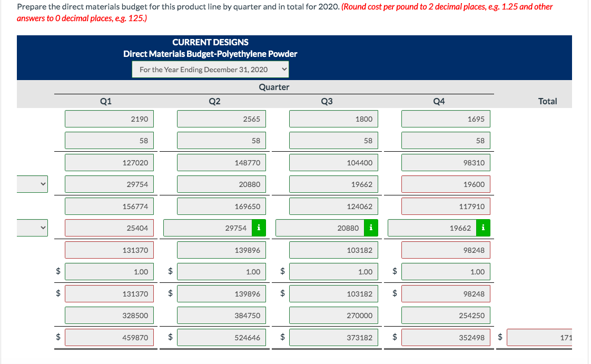Click Q1 field showing 131370 without dollar sign
Screen dimensions: 591x364
click(110, 250)
